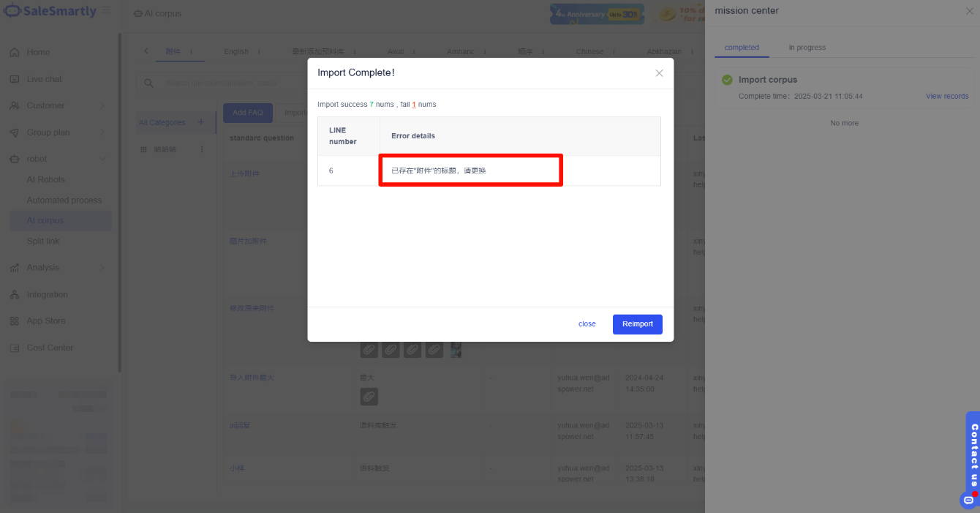Open the kebab menu on 附件 tab
Image resolution: width=980 pixels, height=513 pixels.
click(192, 52)
